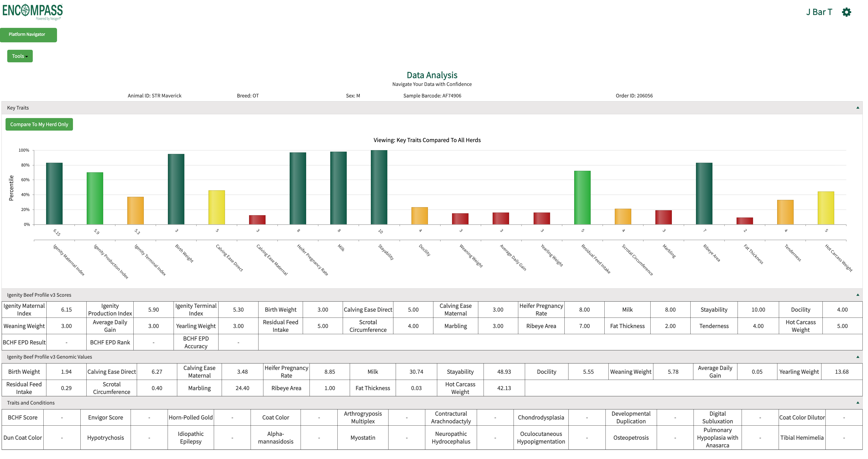Click the Osteopetrosis label cell
Image resolution: width=868 pixels, height=459 pixels.
tap(631, 438)
